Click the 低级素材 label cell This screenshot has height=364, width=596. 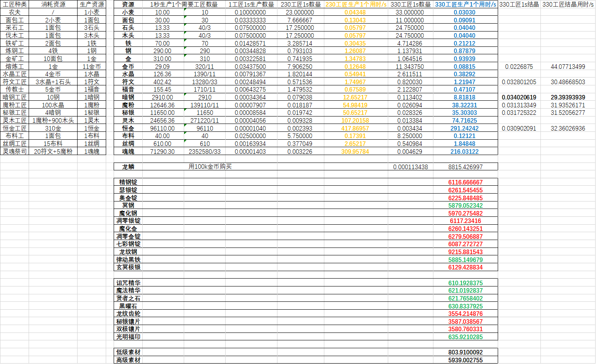coord(128,352)
